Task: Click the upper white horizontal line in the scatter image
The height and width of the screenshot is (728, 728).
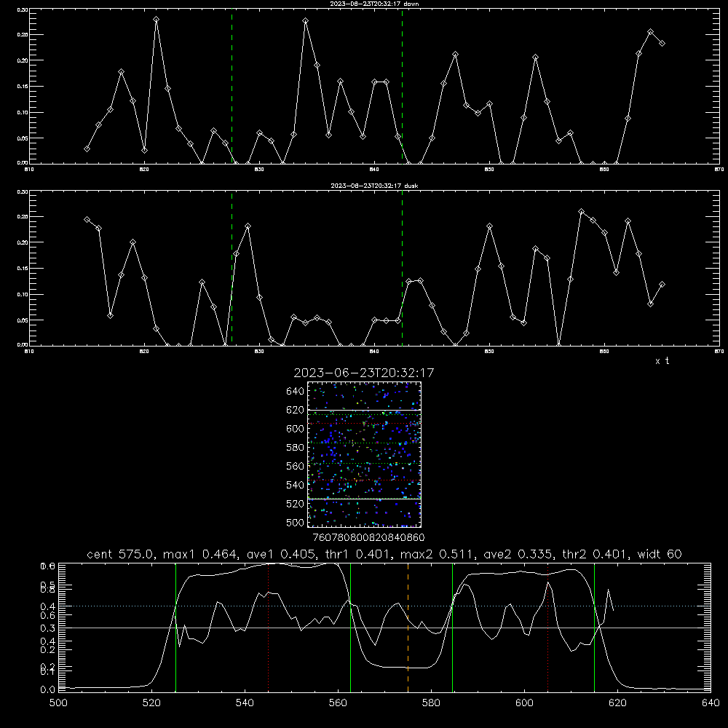Action: pyautogui.click(x=365, y=410)
